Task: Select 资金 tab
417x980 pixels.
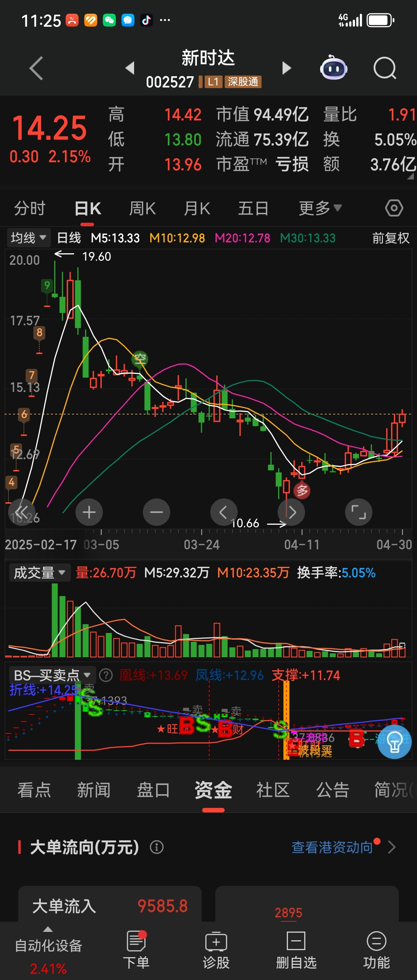Action: [x=213, y=790]
